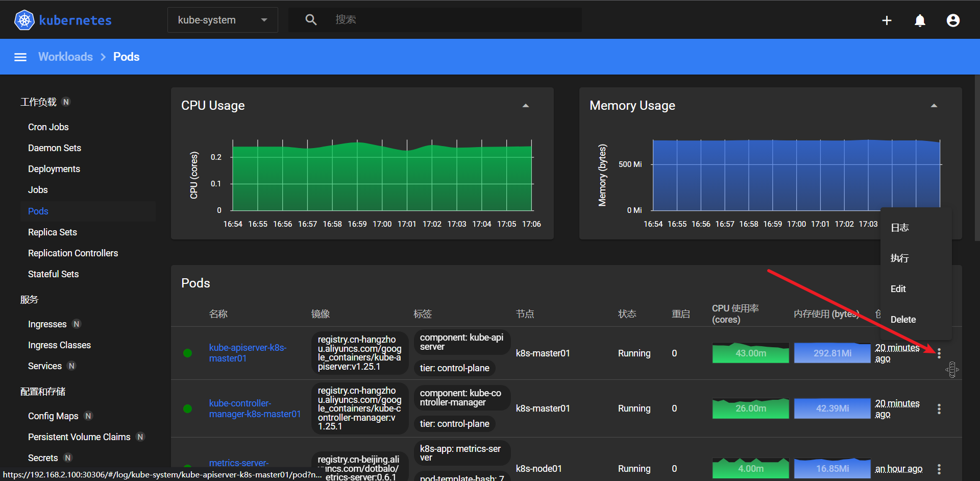The image size is (980, 481).
Task: Click the CPU Usage chart area
Action: click(383, 176)
